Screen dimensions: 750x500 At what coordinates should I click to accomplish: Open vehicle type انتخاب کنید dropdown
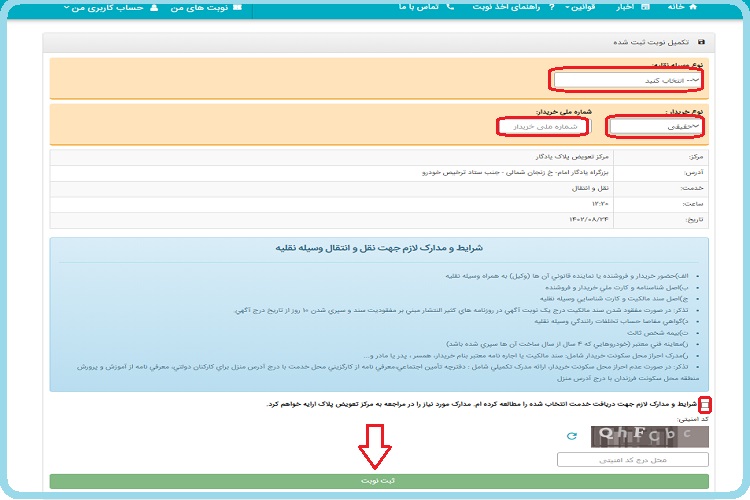tap(626, 80)
